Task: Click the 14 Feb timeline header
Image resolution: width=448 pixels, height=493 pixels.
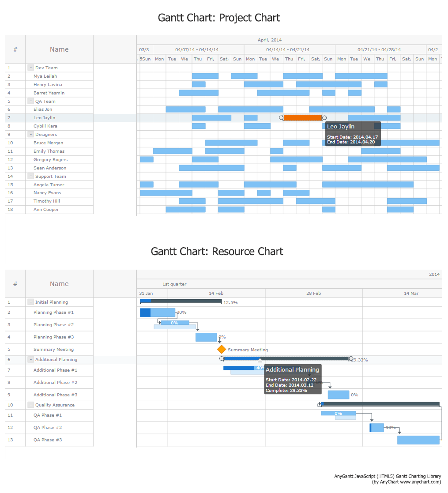Action: tap(216, 293)
